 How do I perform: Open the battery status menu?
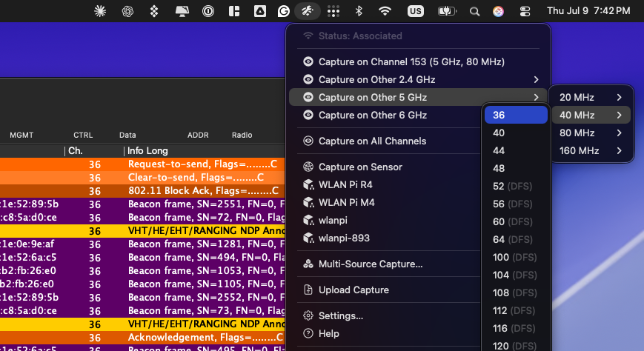(446, 11)
